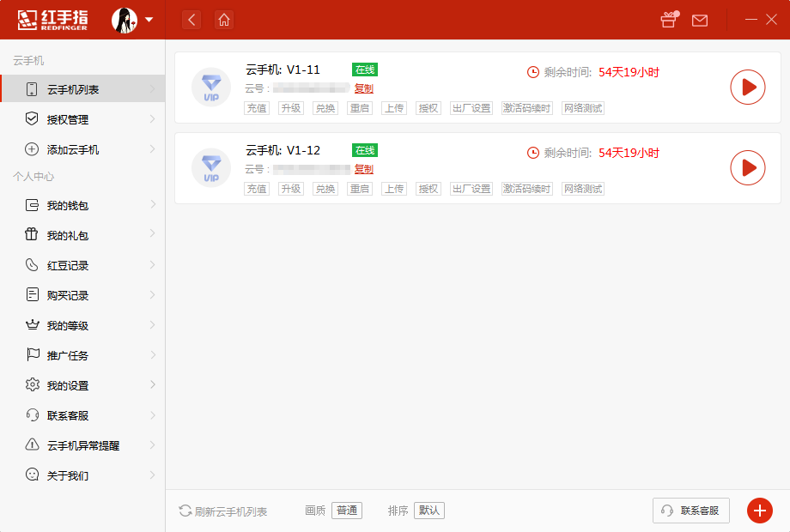Click the gift box icon in header

click(668, 20)
